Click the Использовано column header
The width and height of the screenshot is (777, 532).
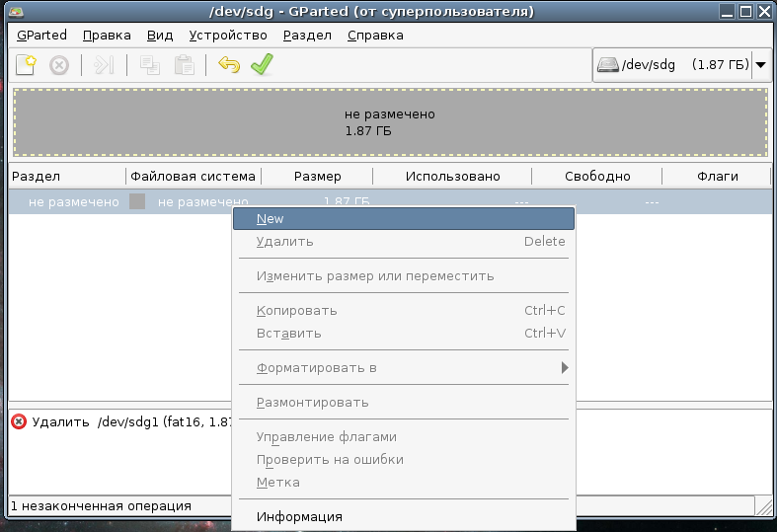[x=452, y=177]
